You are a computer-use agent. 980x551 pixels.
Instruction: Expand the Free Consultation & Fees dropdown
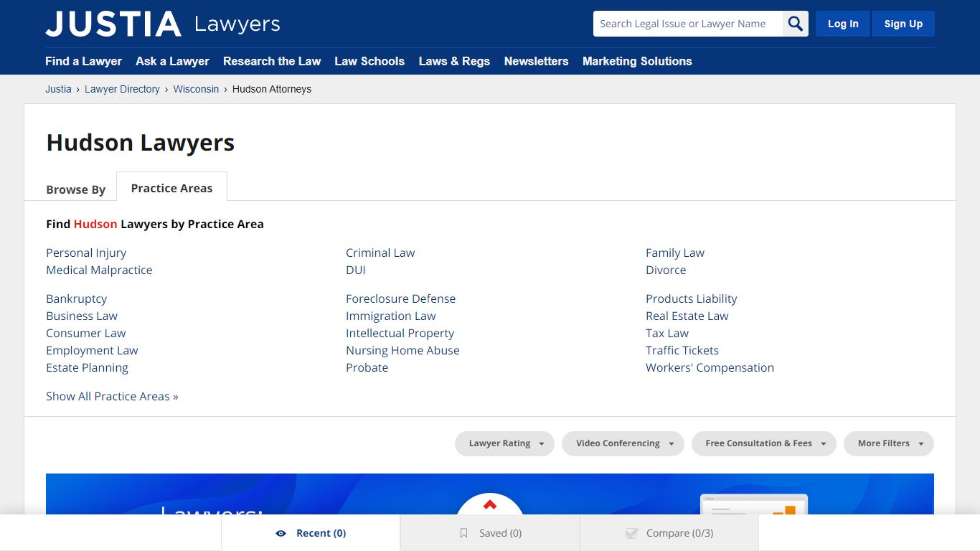pos(763,443)
